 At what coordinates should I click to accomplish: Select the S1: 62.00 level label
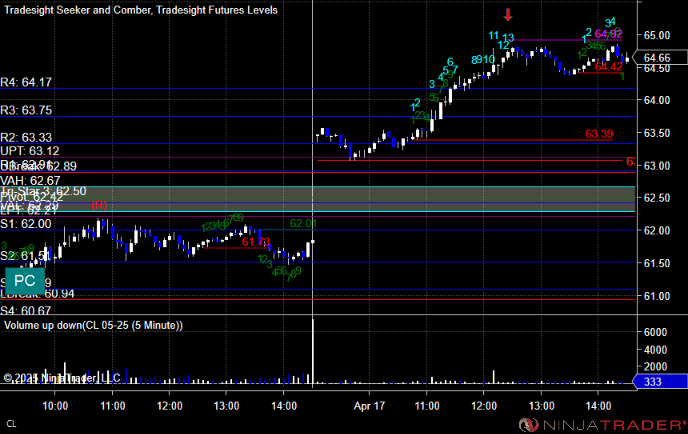coord(25,224)
